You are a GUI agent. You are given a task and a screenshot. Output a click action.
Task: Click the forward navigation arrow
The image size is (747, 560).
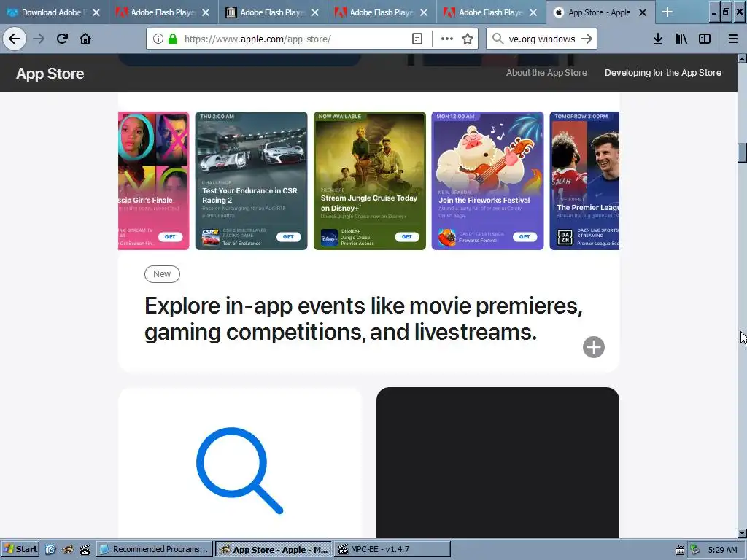pyautogui.click(x=39, y=39)
